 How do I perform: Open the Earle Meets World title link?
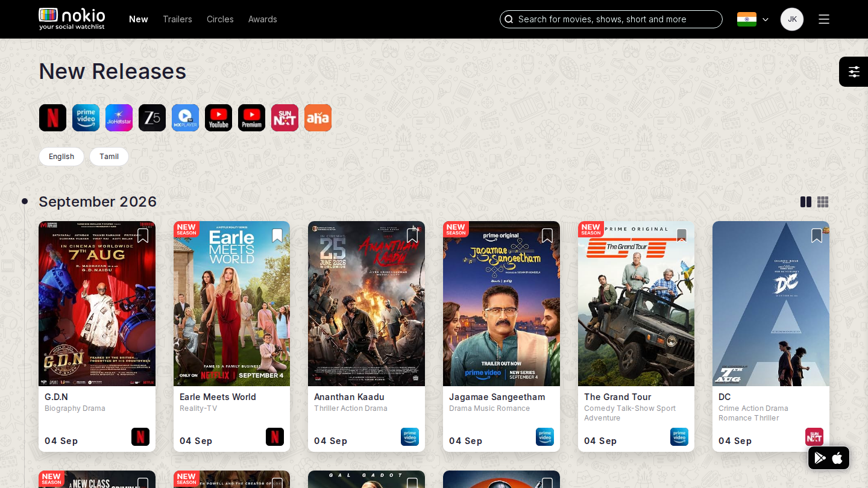(x=218, y=397)
